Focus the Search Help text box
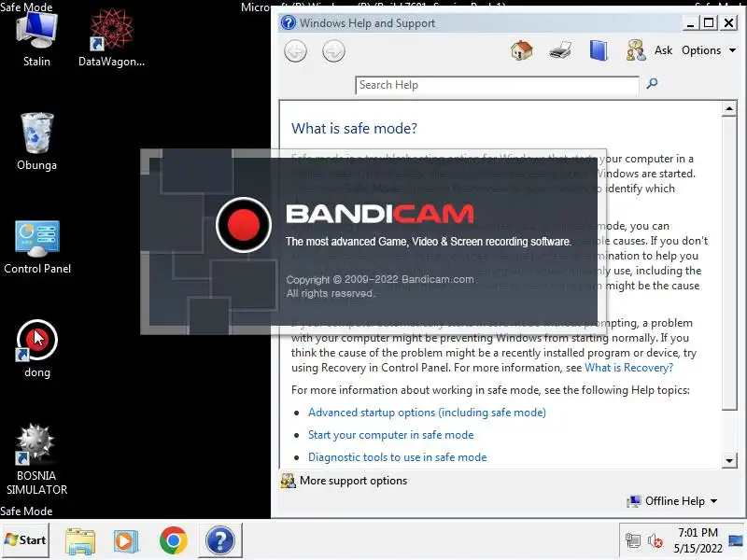The width and height of the screenshot is (747, 560). coord(497,85)
